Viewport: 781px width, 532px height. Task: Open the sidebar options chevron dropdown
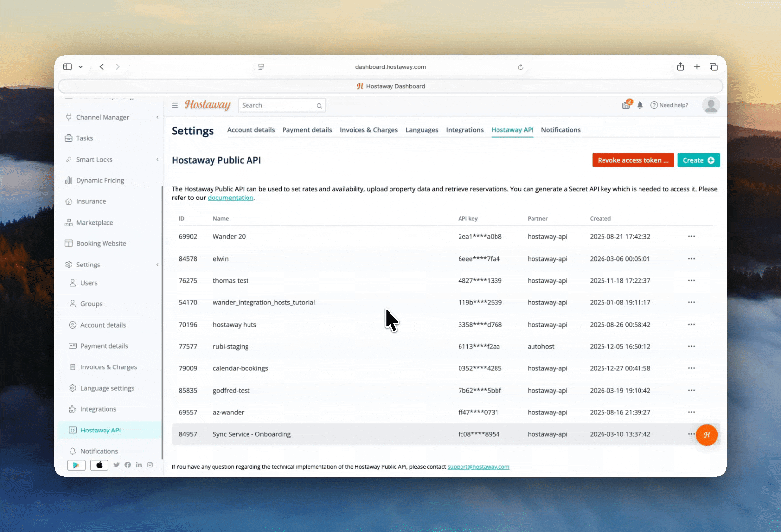[x=81, y=67]
